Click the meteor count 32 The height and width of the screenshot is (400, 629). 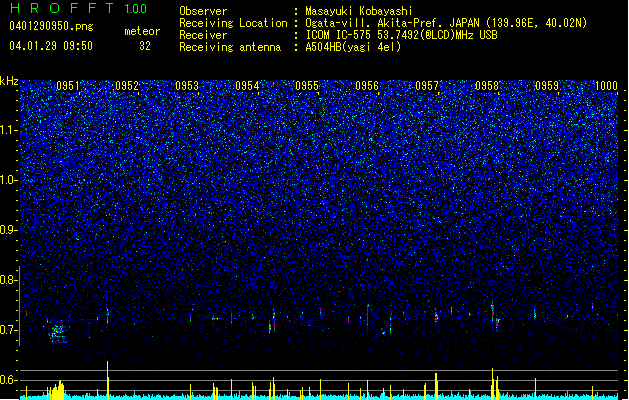coord(145,46)
